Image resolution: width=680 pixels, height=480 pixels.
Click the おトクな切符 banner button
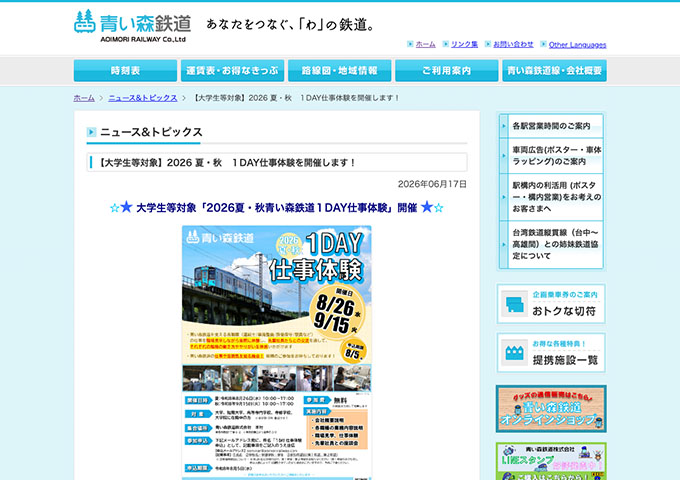click(551, 304)
